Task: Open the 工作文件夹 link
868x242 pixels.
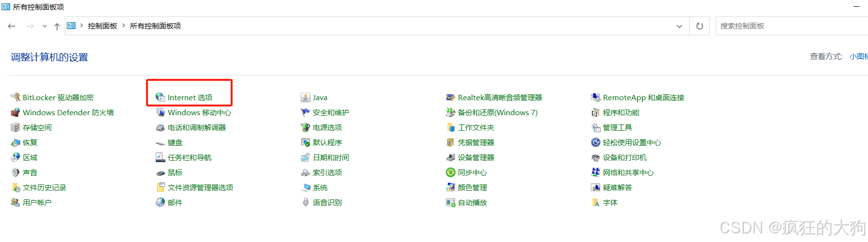Action: click(x=476, y=127)
